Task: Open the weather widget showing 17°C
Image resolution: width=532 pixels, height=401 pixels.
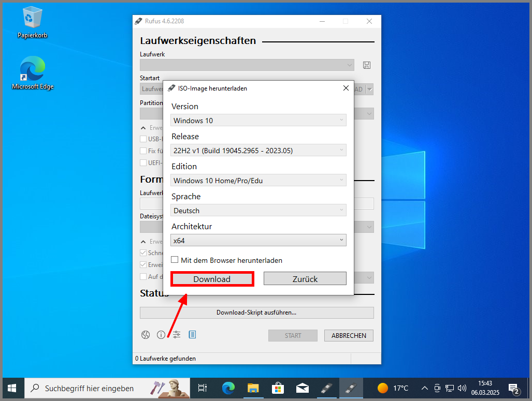Action: pos(393,388)
